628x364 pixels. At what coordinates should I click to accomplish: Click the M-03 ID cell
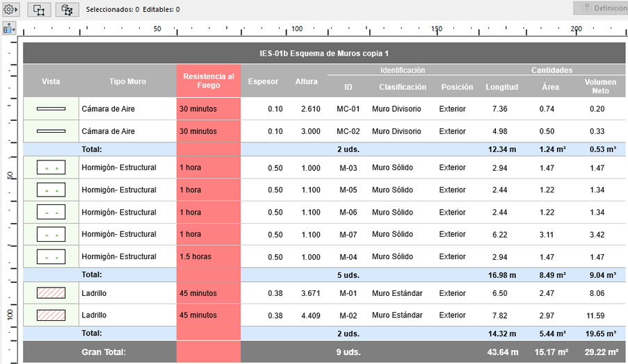(x=348, y=167)
